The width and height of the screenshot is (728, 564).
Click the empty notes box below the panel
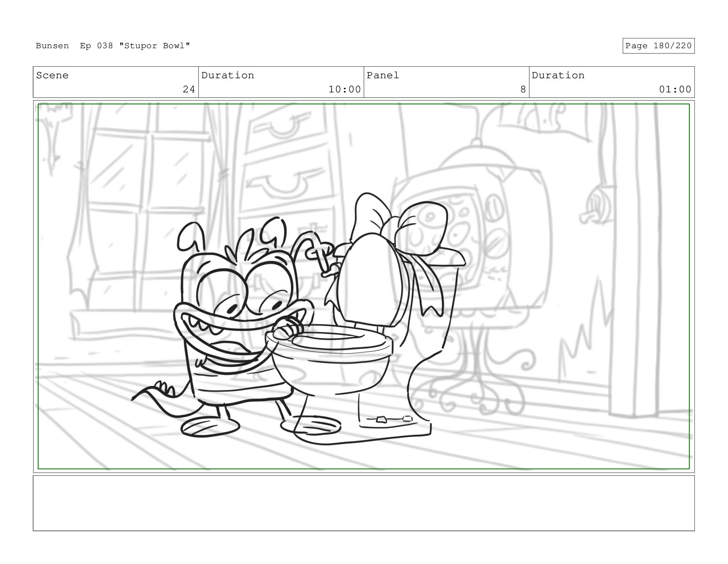364,503
